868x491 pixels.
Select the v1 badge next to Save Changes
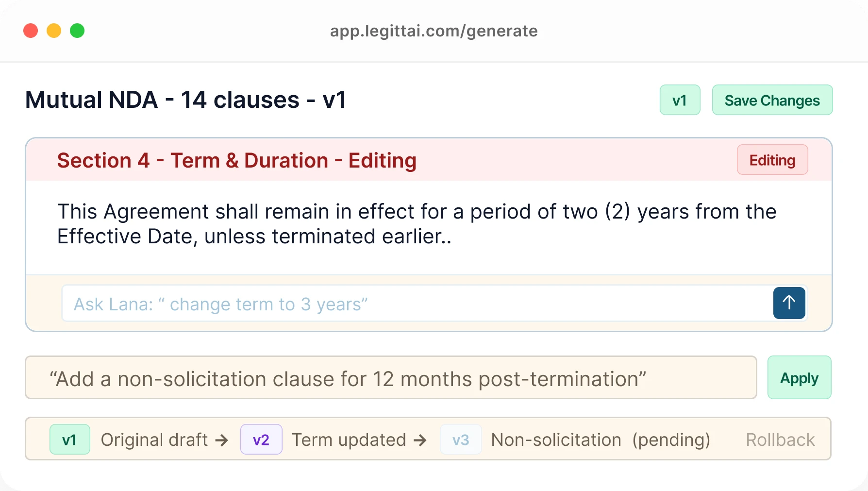680,100
